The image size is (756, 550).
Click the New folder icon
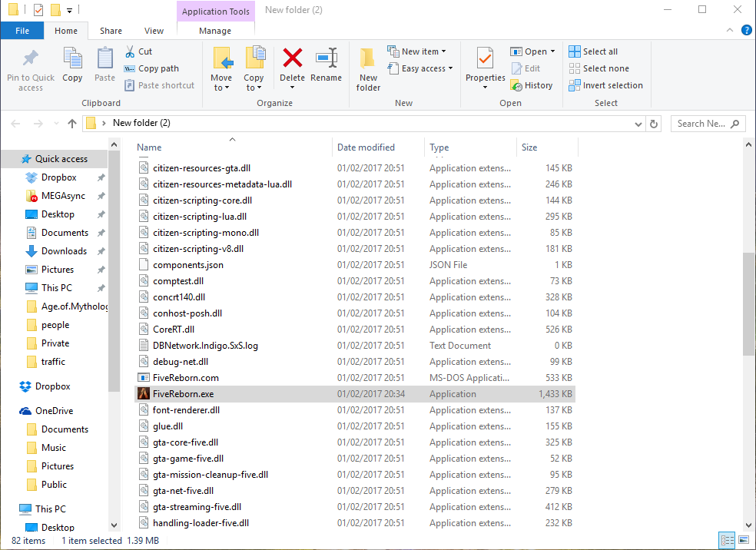368,59
